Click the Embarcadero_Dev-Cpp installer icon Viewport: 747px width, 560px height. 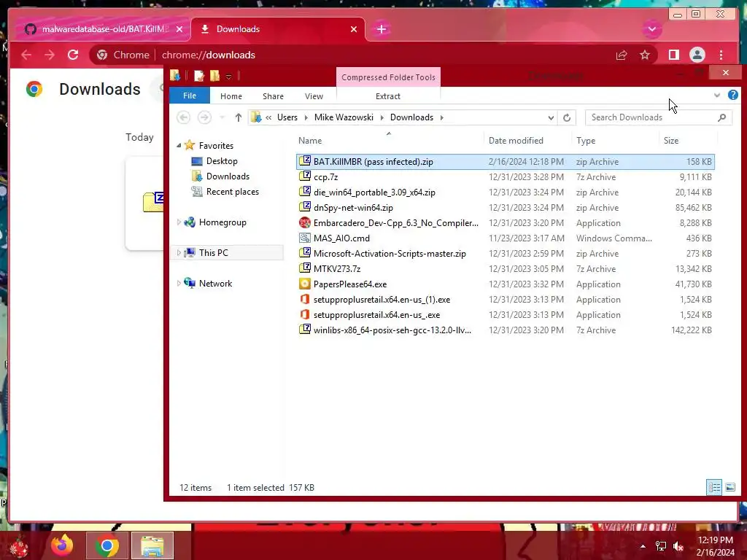point(304,222)
